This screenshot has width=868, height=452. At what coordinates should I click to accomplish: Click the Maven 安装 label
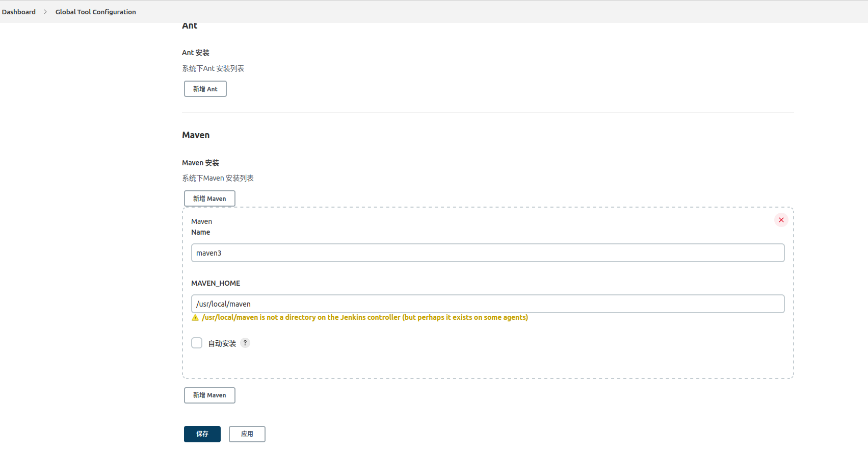click(x=201, y=163)
